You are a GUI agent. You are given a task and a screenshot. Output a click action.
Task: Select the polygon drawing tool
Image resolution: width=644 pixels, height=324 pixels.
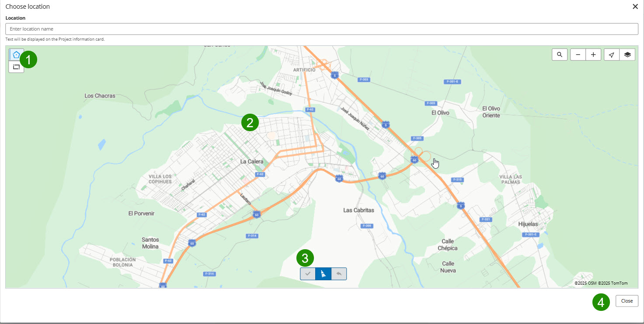click(x=16, y=55)
